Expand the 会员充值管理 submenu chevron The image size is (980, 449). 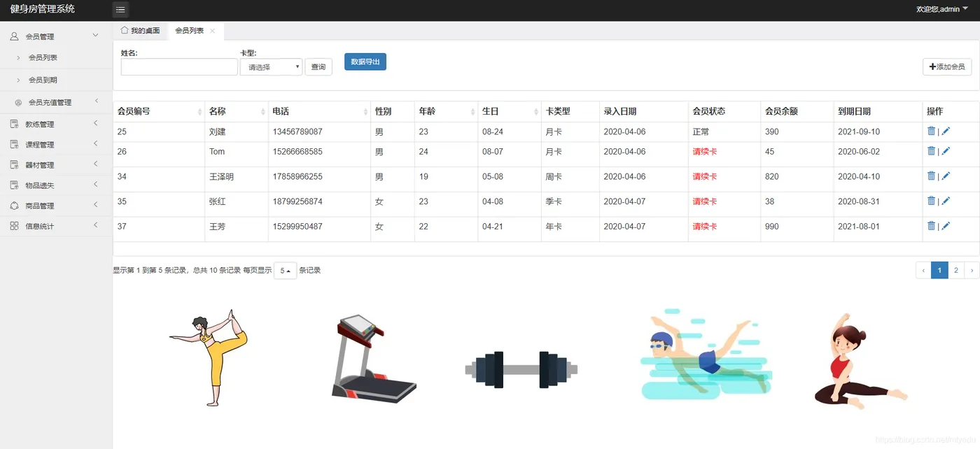coord(96,101)
